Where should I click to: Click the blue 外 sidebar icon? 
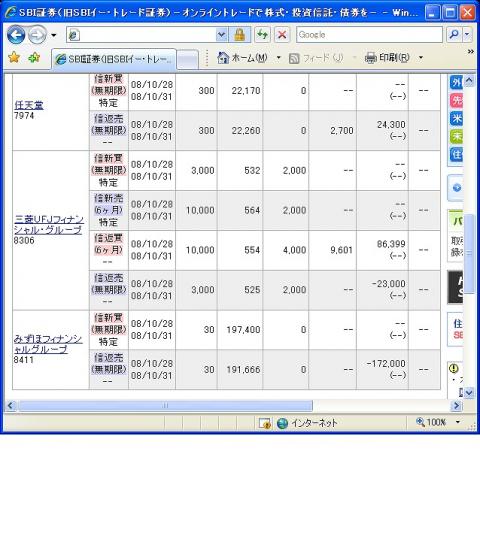pos(457,82)
